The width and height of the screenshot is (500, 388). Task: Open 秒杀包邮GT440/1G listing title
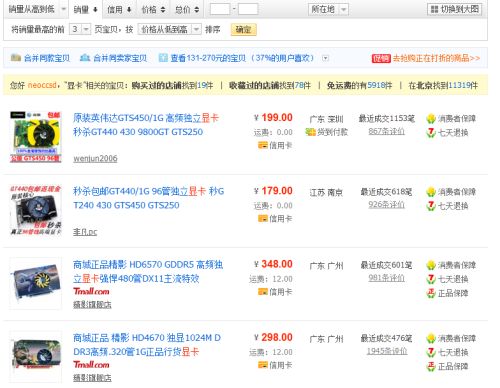149,198
